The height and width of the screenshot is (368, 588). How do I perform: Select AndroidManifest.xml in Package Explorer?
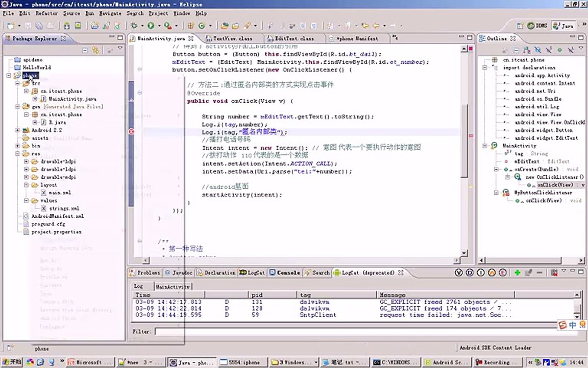[x=57, y=216]
